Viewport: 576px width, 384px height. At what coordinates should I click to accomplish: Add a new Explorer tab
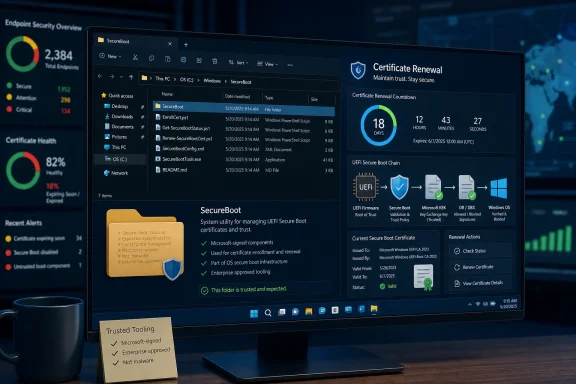tap(186, 45)
